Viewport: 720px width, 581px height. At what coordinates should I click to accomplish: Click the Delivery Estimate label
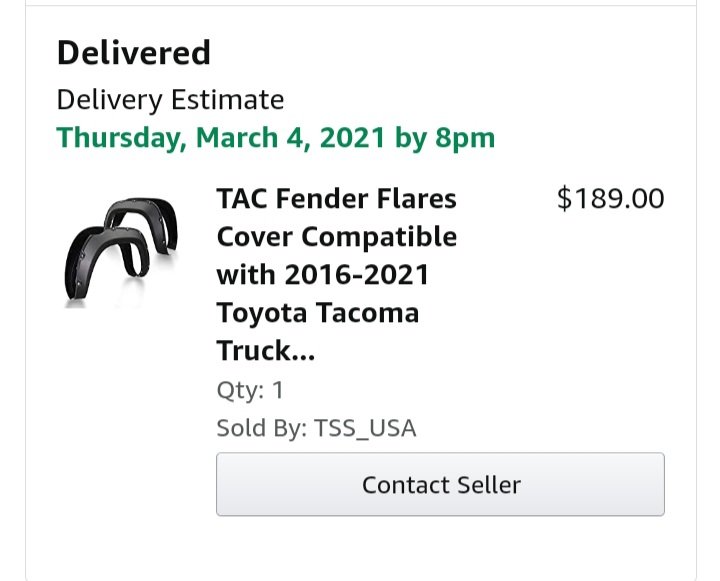click(x=170, y=100)
